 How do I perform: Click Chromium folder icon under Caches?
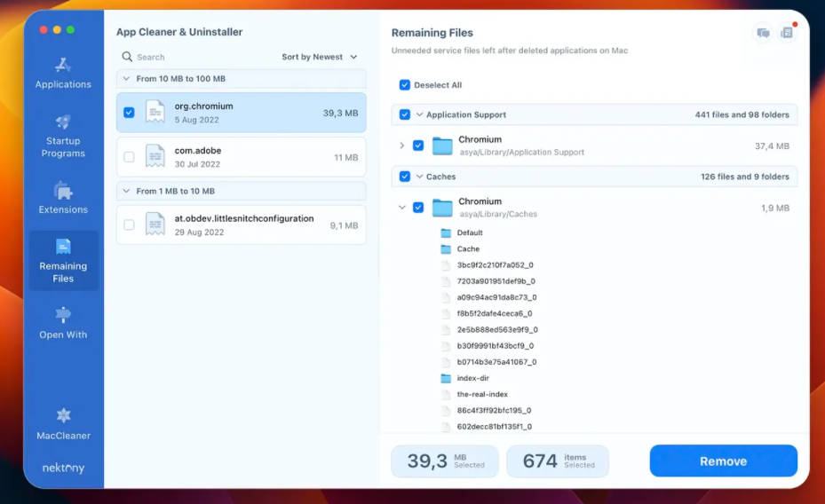pyautogui.click(x=442, y=208)
